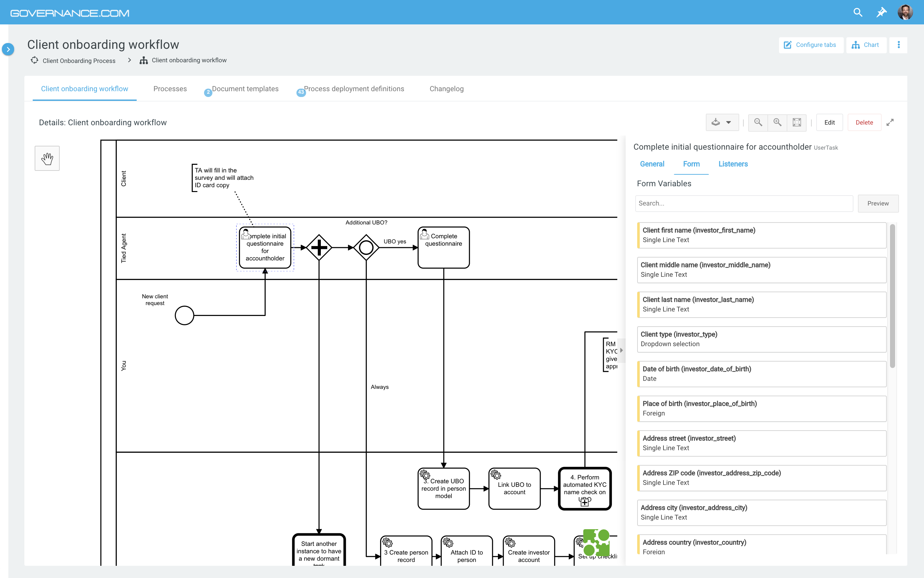Zoom out of the diagram
This screenshot has height=578, width=924.
[x=758, y=122]
